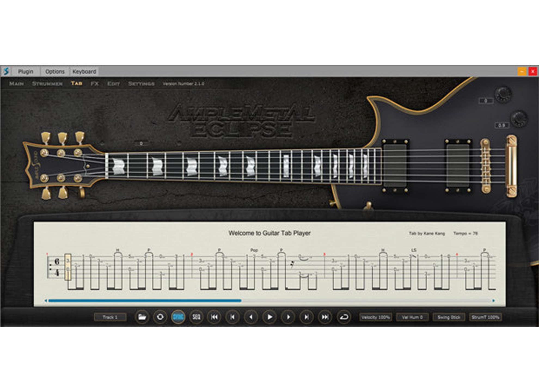This screenshot has height=392, width=539.
Task: Click bar number 3 marker in tab
Action: click(324, 254)
